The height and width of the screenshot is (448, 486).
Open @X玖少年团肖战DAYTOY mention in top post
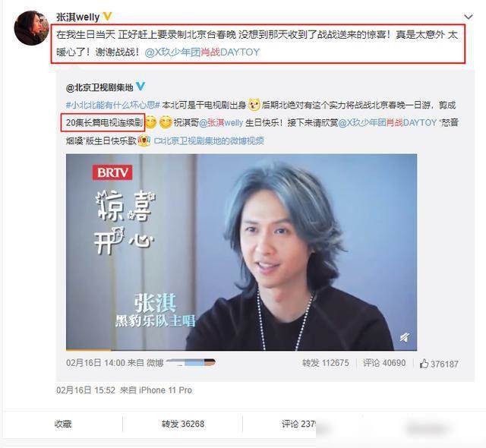(x=202, y=52)
